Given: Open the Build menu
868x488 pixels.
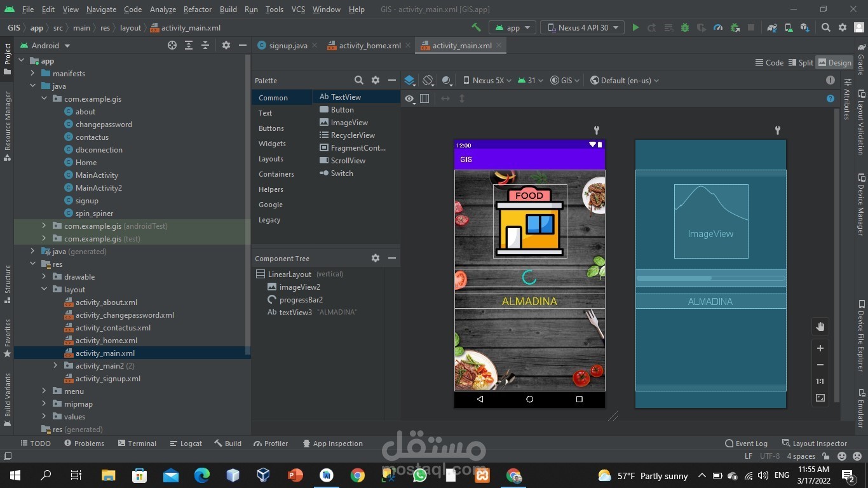Looking at the screenshot, I should click(228, 10).
